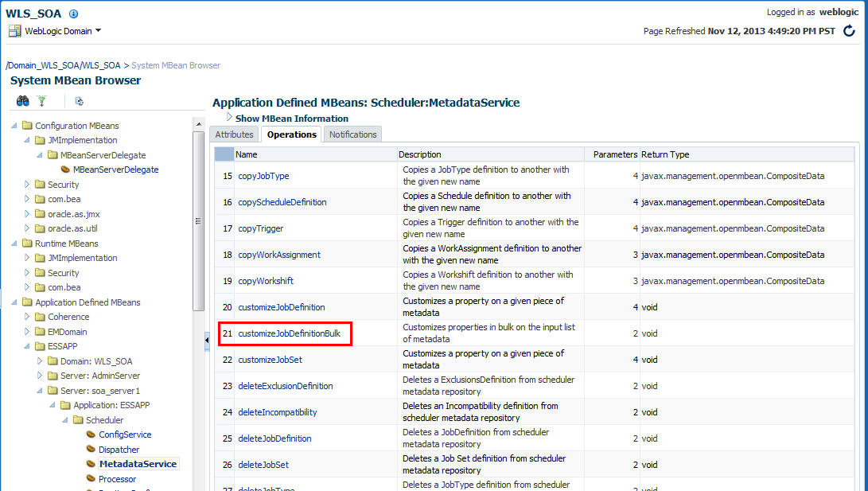The image size is (868, 491).
Task: Collapse the MBeanServerDelegate folder node
Action: tap(39, 155)
